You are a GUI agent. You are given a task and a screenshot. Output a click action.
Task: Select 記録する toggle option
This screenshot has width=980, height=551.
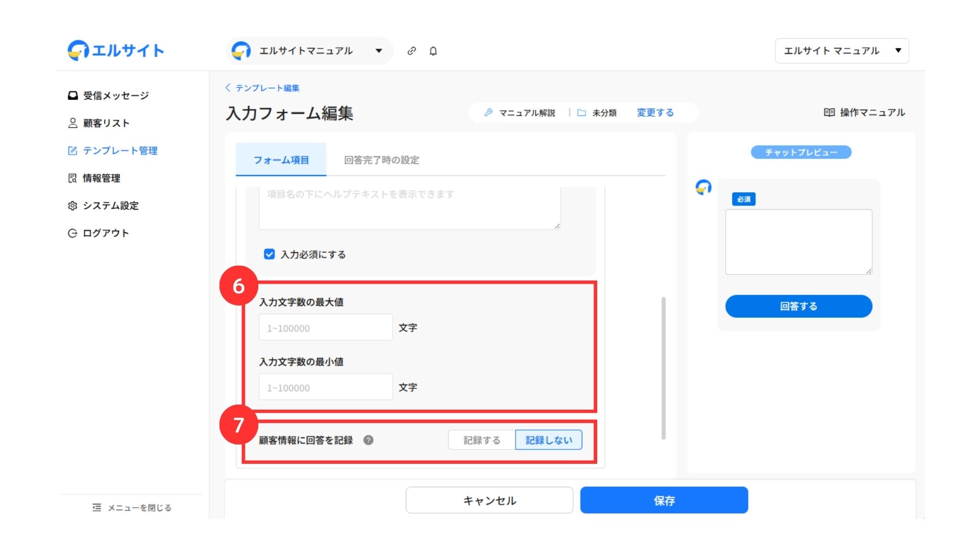pos(481,440)
